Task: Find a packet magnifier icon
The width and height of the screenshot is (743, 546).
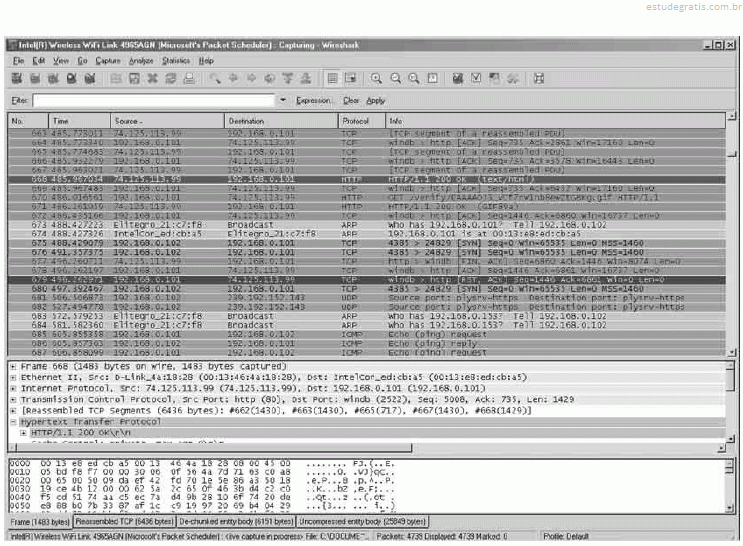Action: coord(215,79)
